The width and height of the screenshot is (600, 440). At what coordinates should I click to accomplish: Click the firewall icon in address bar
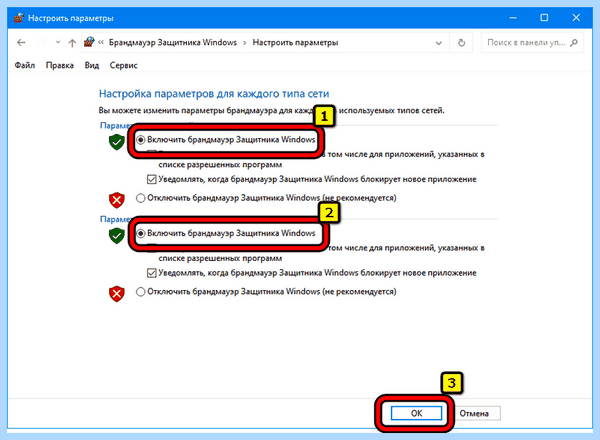pyautogui.click(x=89, y=42)
